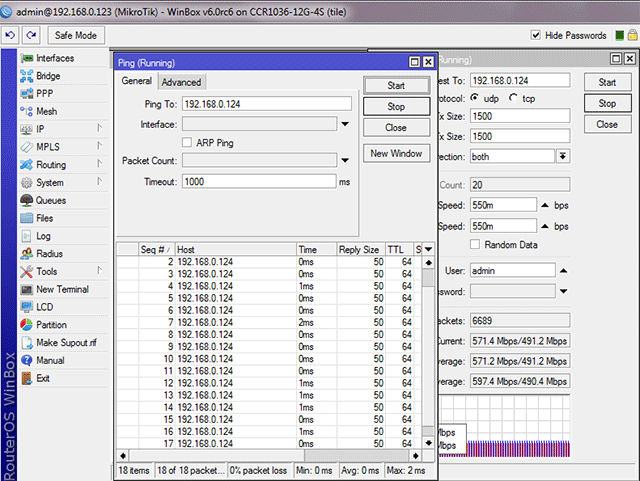Click the green status square indicator
Image resolution: width=640 pixels, height=481 pixels.
click(620, 36)
